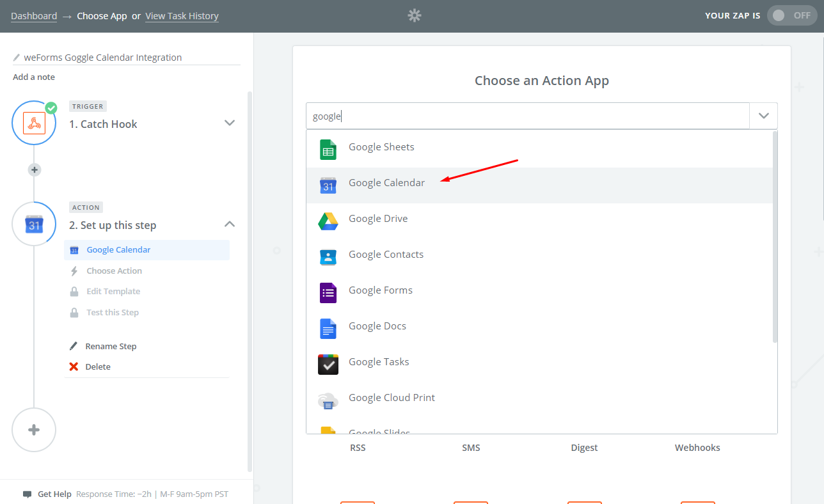Click the Edit Template lock icon

click(x=74, y=292)
